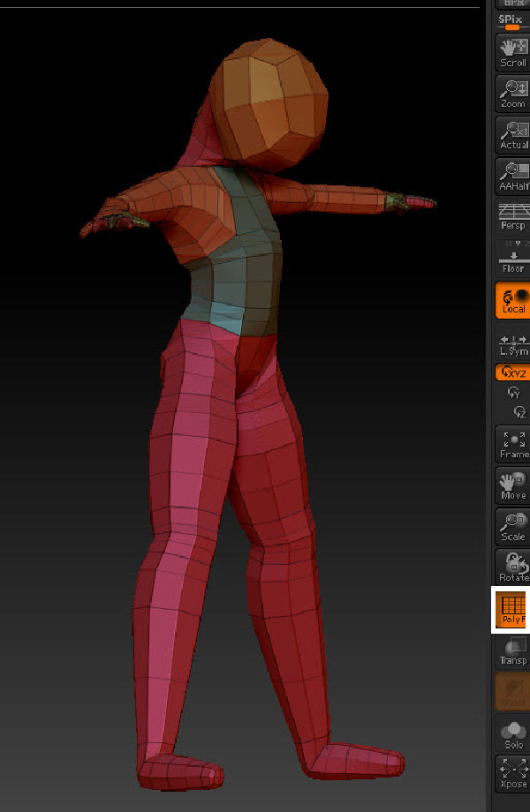
Task: Choose the Scale view tool
Action: 512,525
